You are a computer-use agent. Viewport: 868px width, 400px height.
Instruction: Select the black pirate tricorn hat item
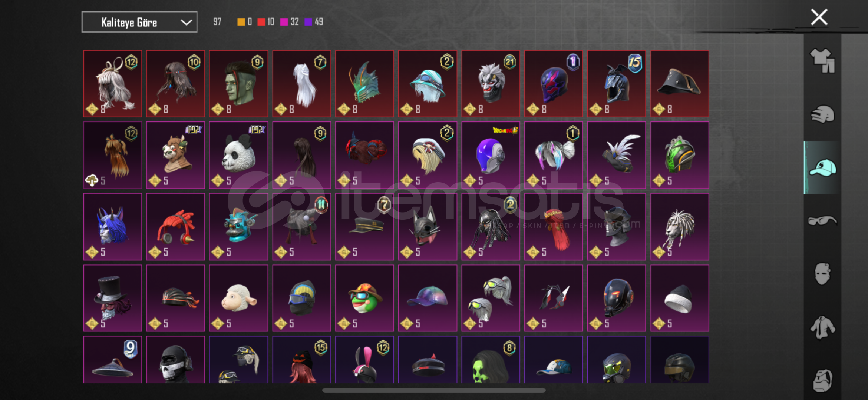680,84
